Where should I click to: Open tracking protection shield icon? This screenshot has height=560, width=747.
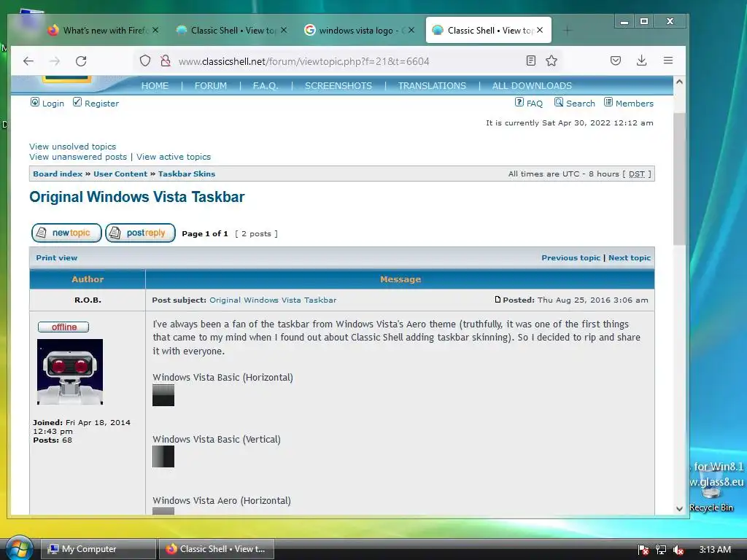click(145, 61)
